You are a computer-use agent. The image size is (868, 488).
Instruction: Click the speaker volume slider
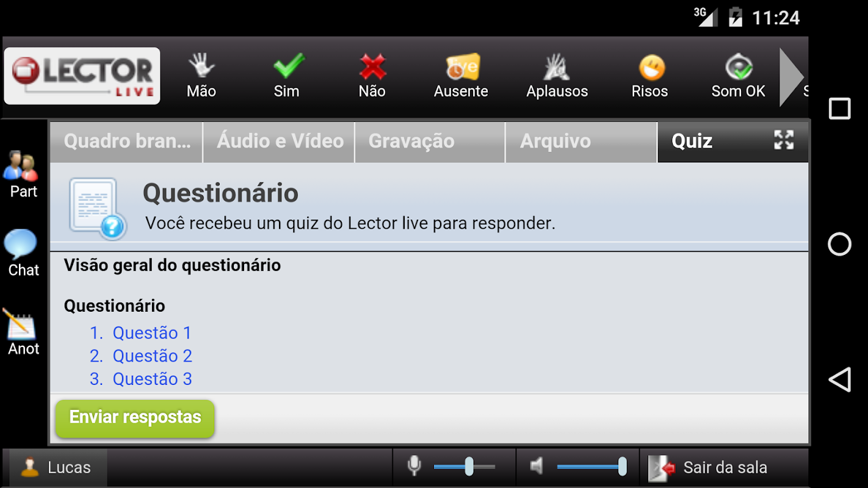point(591,467)
